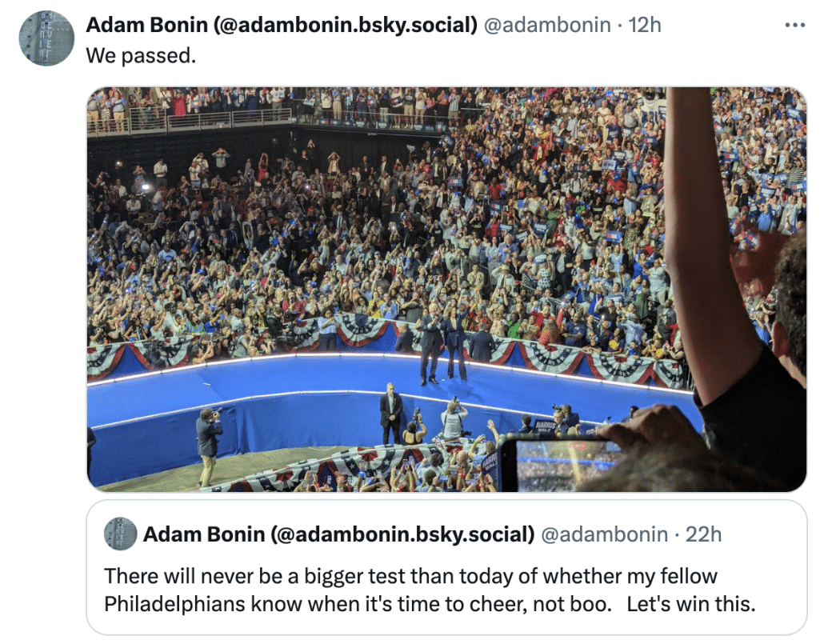Select the @adambonin handle next to 12h
Screen dimensions: 824x644
pos(546,25)
